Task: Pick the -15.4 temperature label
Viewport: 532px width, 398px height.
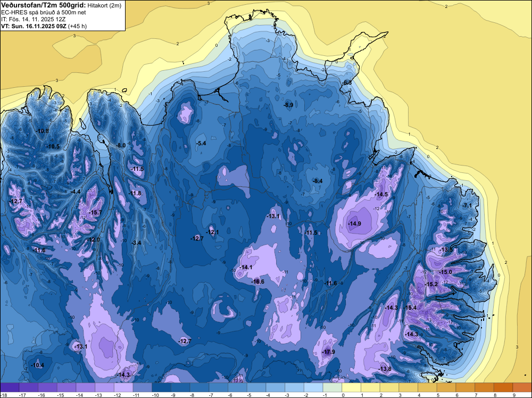Action: [410, 308]
